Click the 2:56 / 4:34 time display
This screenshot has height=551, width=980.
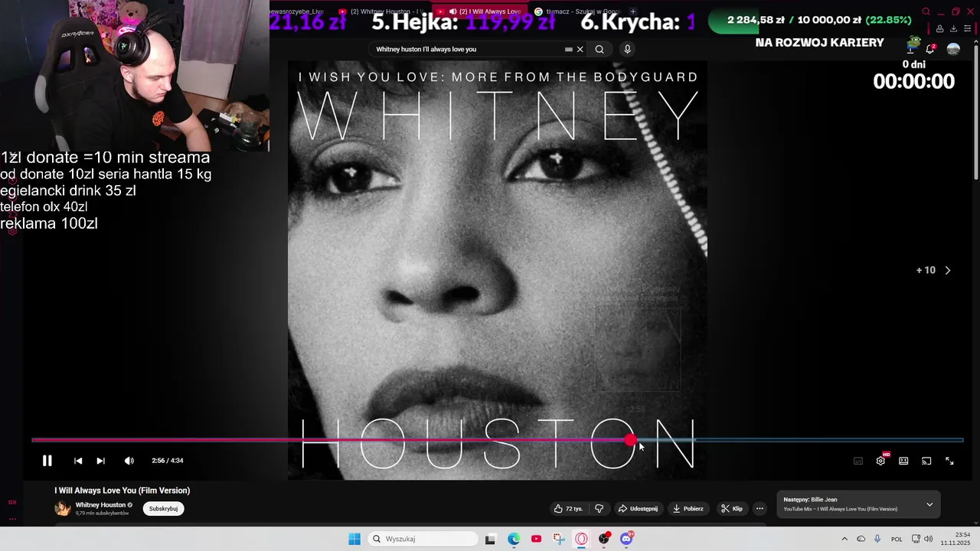(x=168, y=461)
